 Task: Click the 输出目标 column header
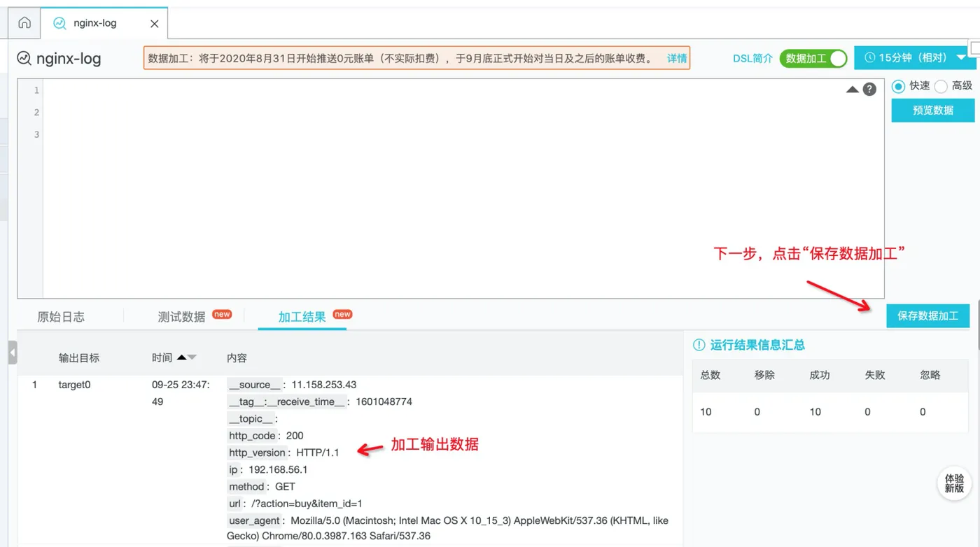[79, 357]
